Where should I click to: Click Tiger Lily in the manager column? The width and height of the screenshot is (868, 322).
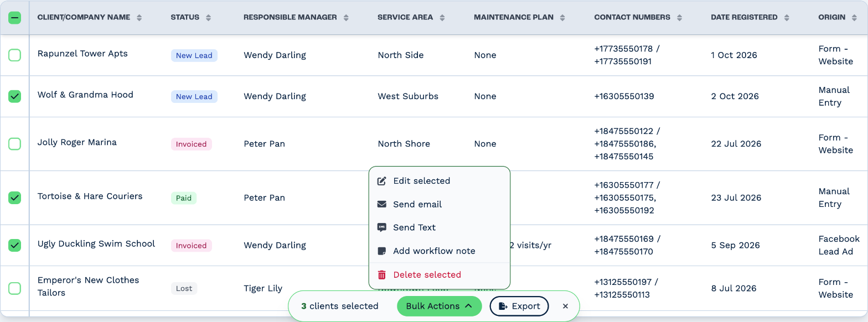pos(263,288)
